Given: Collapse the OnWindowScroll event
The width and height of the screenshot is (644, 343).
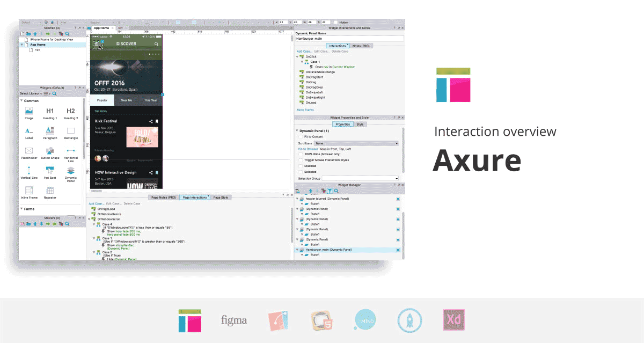Looking at the screenshot, I should point(89,219).
